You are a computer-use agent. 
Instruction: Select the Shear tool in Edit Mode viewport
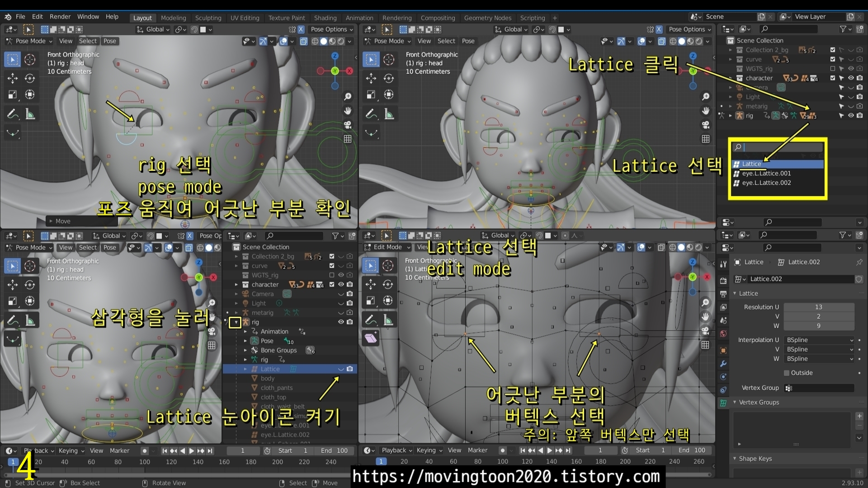click(x=371, y=338)
